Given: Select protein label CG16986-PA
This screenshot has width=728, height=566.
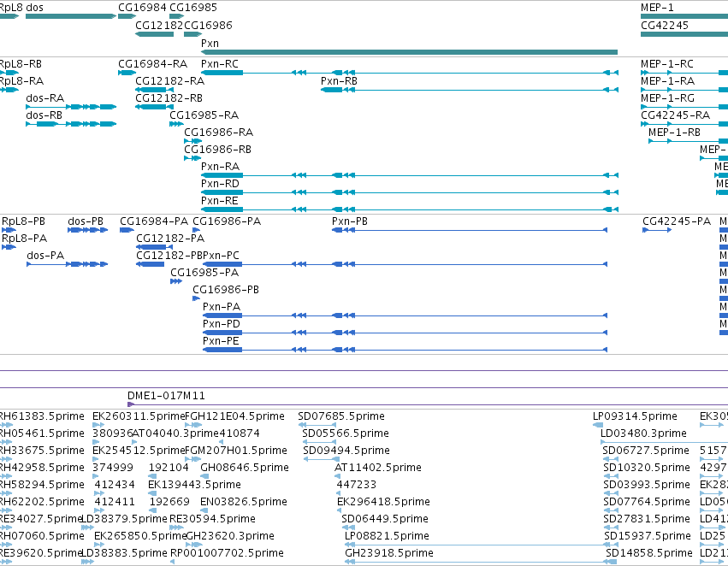Looking at the screenshot, I should click(x=227, y=221).
